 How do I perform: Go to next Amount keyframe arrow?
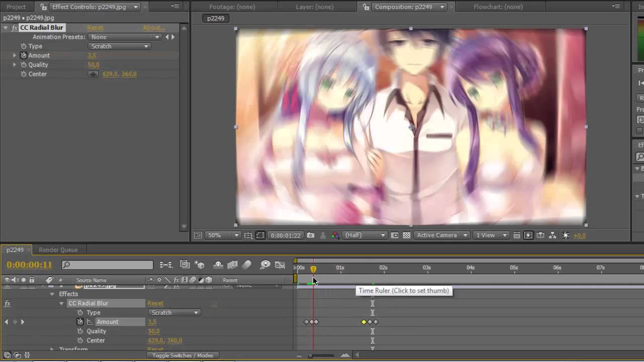23,322
